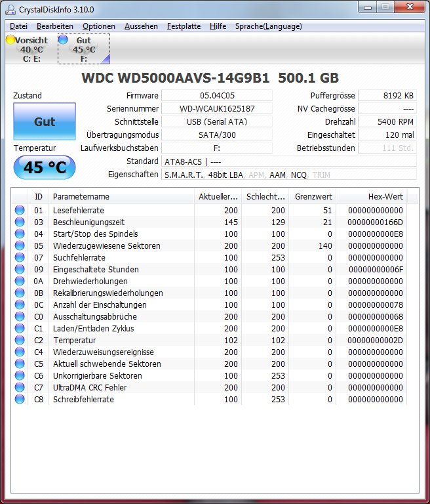
Task: Click the Grenzwert column header
Action: click(312, 196)
